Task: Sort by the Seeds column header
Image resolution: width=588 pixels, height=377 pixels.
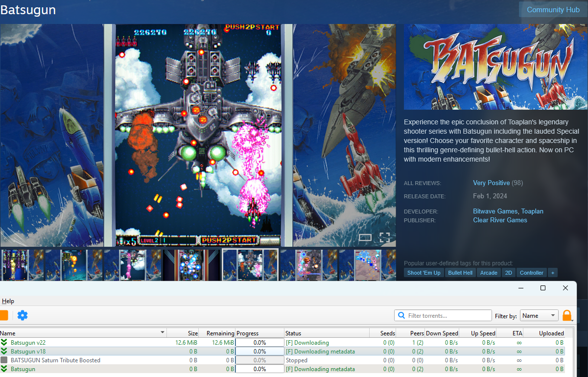Action: pyautogui.click(x=383, y=333)
